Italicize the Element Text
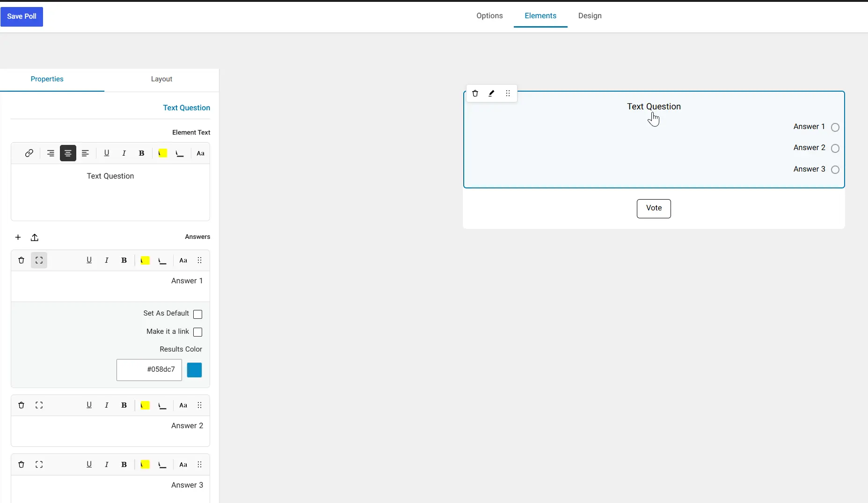Image resolution: width=868 pixels, height=503 pixels. [x=124, y=153]
